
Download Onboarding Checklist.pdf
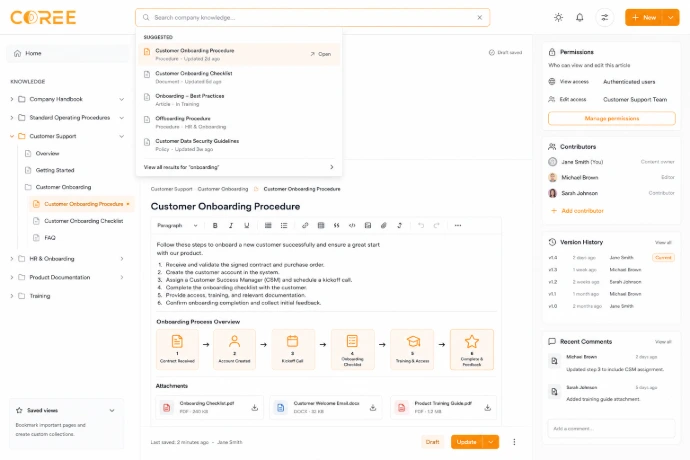[254, 408]
